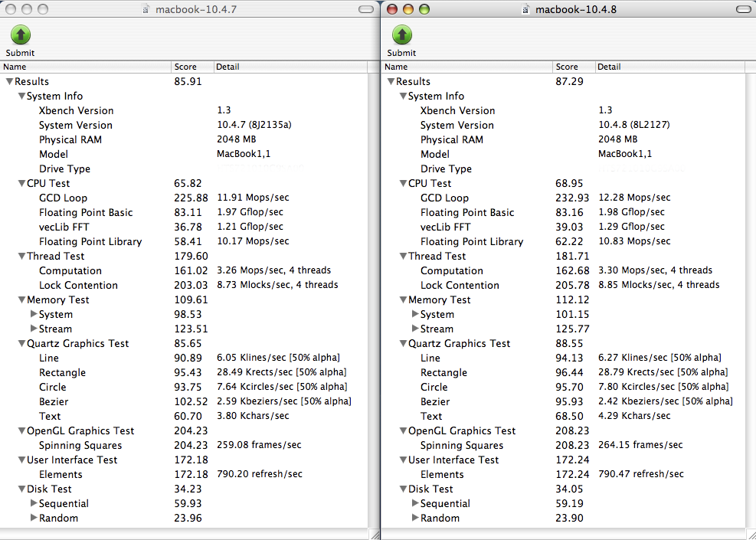Click '259.08 frames/sec' detail value
756x540 pixels.
tap(259, 444)
